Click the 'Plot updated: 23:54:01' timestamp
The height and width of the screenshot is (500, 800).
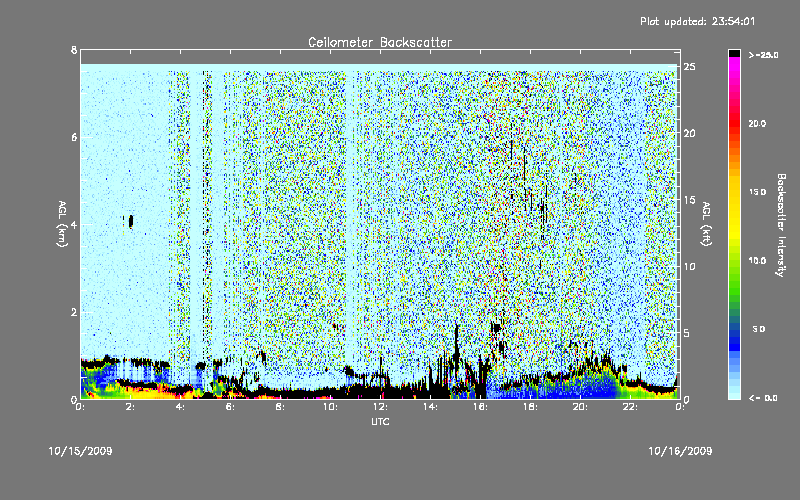(x=697, y=21)
